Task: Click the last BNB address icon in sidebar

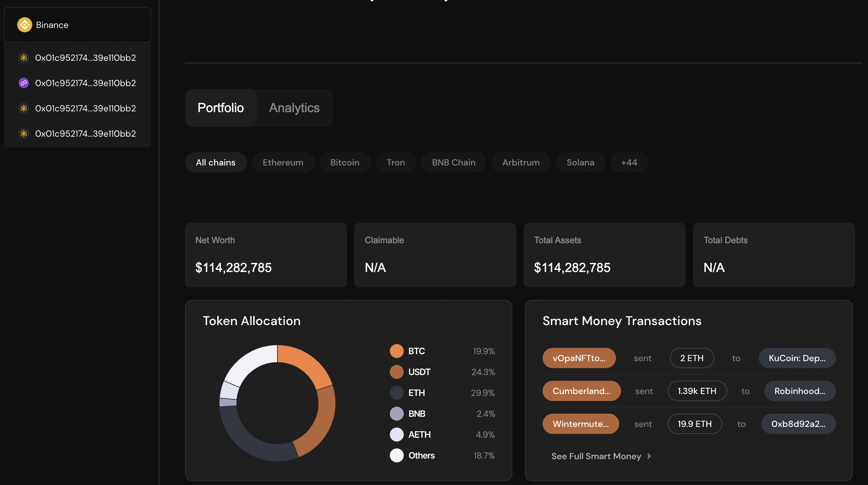Action: click(24, 134)
